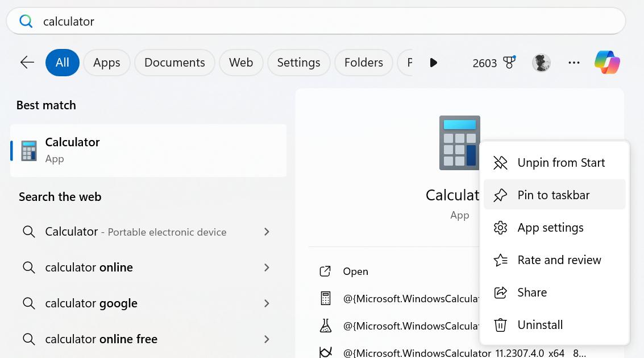Click the options ellipsis next to profile
644x358 pixels.
pyautogui.click(x=574, y=63)
